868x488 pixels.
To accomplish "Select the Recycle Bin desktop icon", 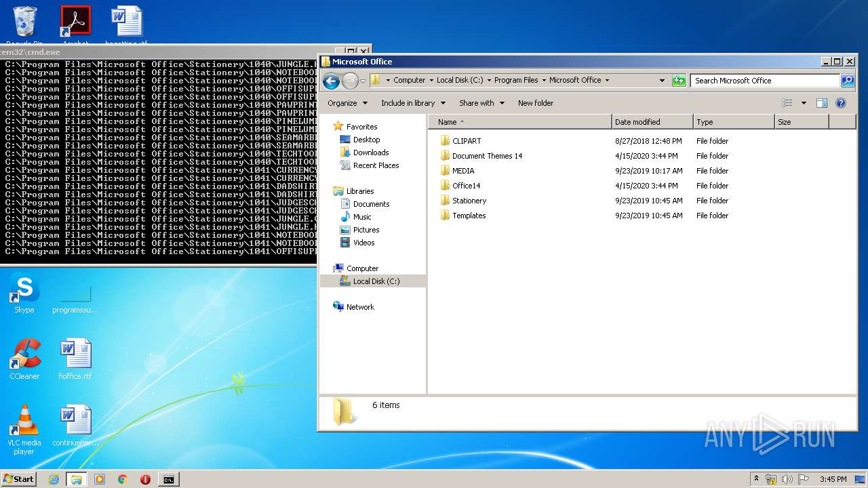I will (24, 24).
